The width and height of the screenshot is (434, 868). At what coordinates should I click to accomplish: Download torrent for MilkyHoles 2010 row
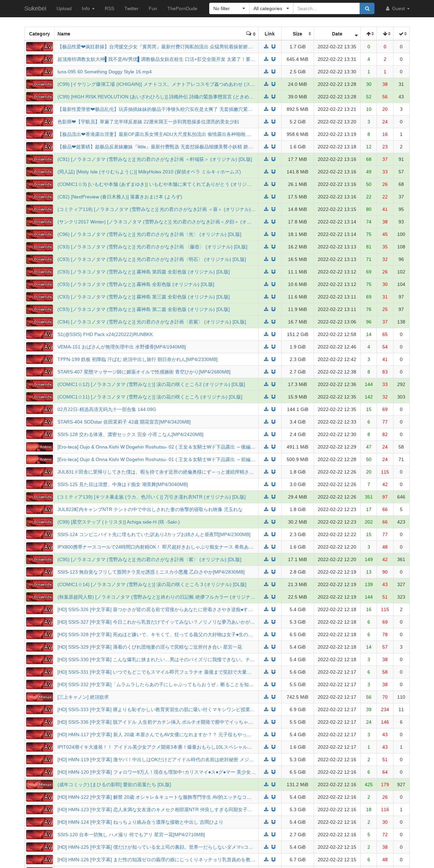(x=266, y=172)
